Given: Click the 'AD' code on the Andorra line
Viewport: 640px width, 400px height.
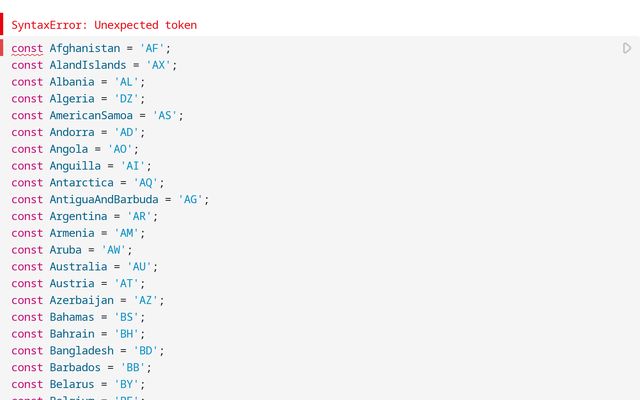Looking at the screenshot, I should point(127,132).
